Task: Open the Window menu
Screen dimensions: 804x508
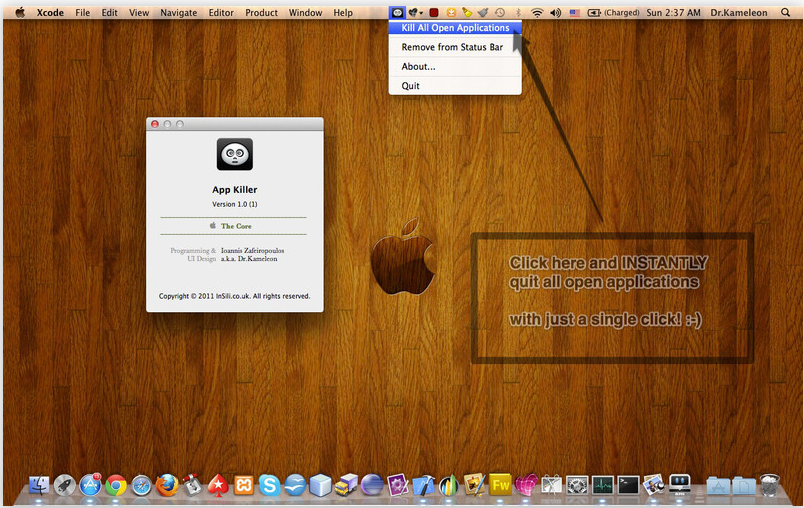Action: point(306,13)
